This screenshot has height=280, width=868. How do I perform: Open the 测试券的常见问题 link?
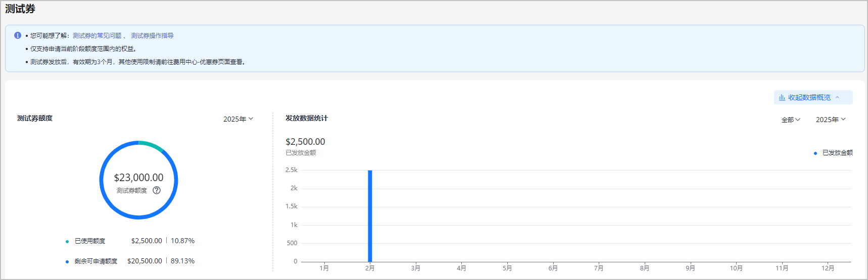[x=97, y=36]
